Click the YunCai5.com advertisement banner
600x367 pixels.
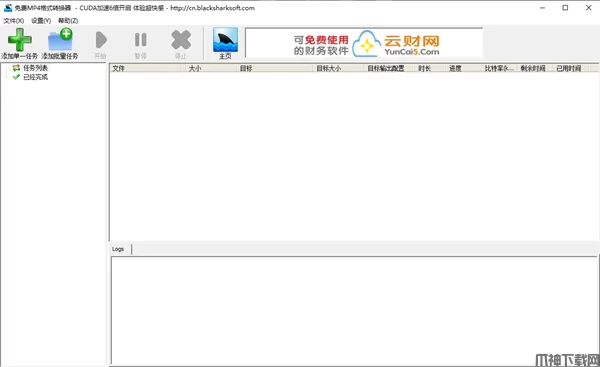(364, 43)
